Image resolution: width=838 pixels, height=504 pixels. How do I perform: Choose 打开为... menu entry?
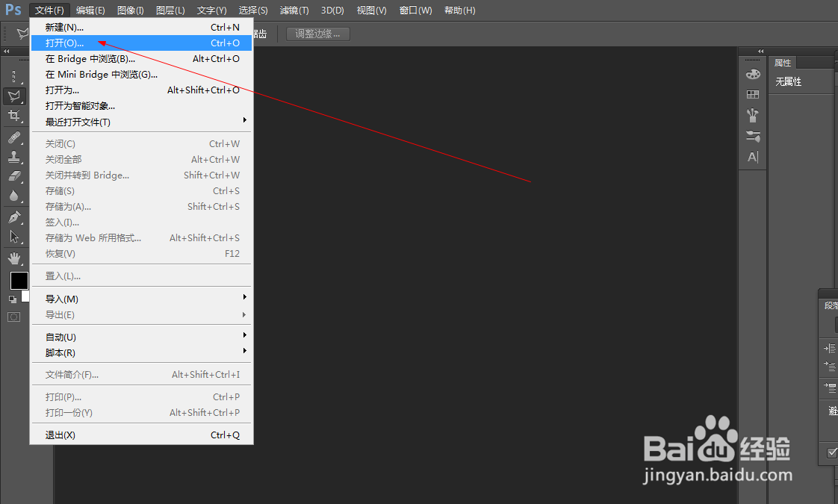[142, 90]
